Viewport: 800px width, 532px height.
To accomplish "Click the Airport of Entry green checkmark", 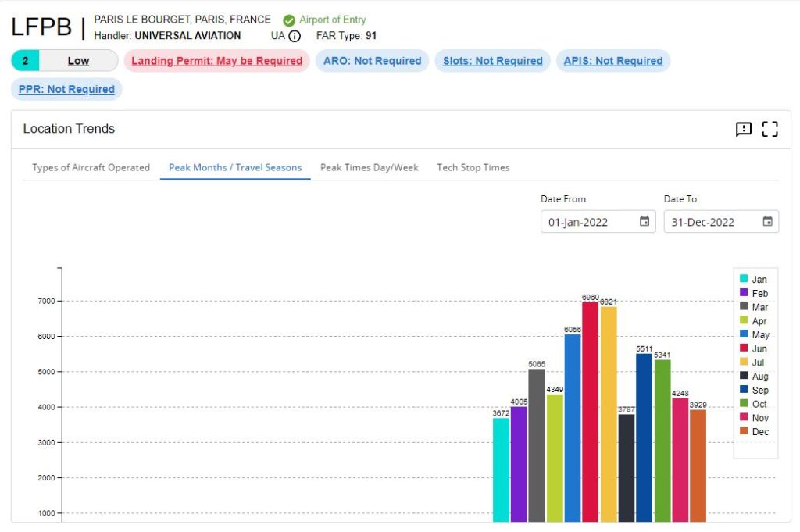I will click(289, 20).
